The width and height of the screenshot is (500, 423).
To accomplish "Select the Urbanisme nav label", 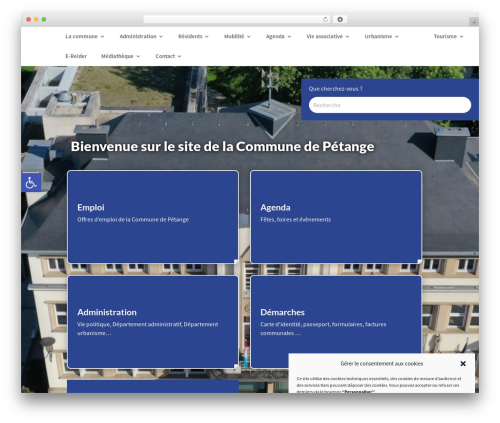I will [x=378, y=36].
